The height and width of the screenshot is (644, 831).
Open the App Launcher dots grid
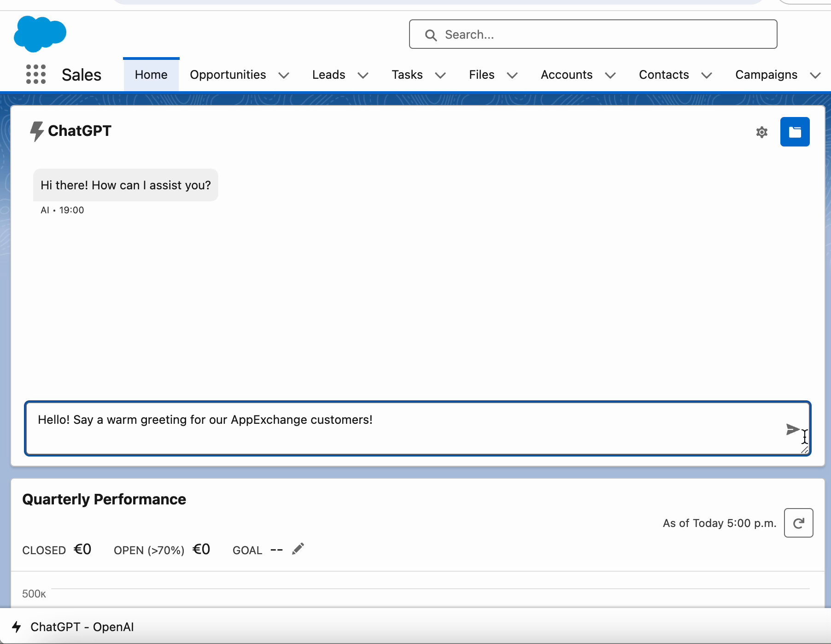[x=36, y=74]
